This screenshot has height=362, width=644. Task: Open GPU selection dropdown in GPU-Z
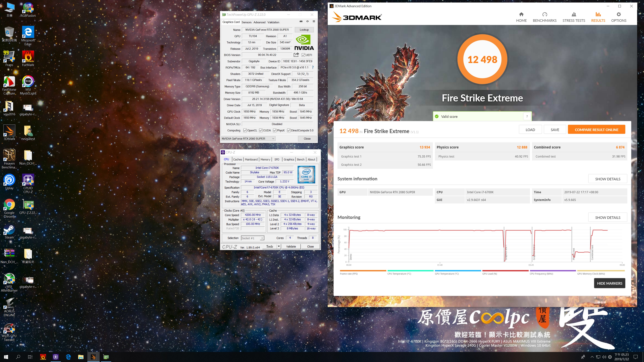(x=248, y=139)
